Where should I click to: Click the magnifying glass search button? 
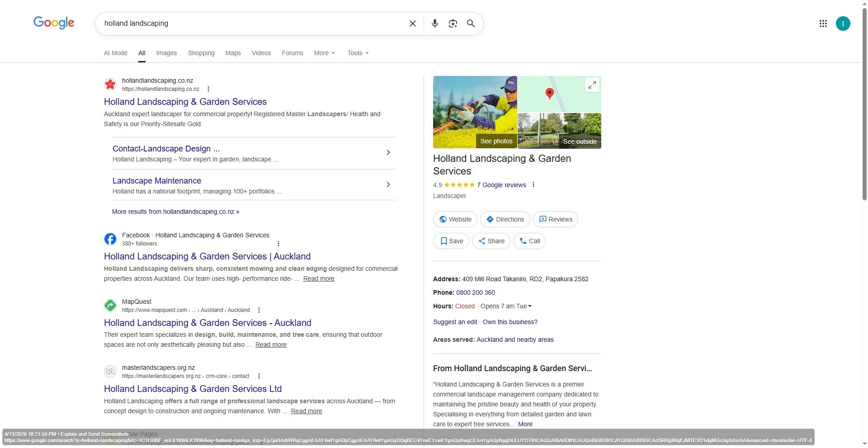[x=471, y=24]
